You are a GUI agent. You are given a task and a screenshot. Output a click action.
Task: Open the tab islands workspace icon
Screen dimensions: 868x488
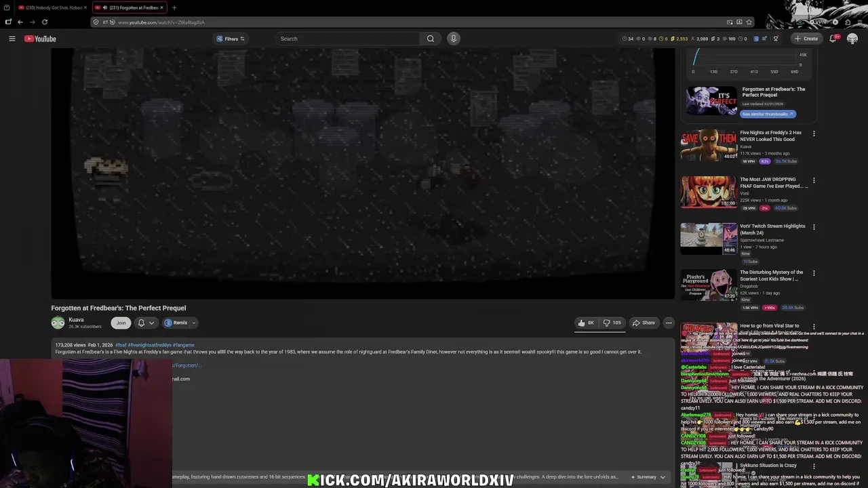click(8, 22)
